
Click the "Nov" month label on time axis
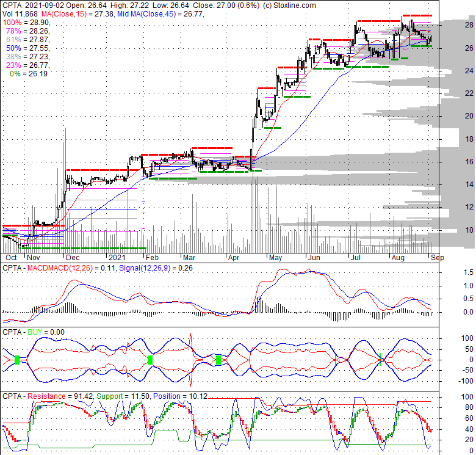34,258
